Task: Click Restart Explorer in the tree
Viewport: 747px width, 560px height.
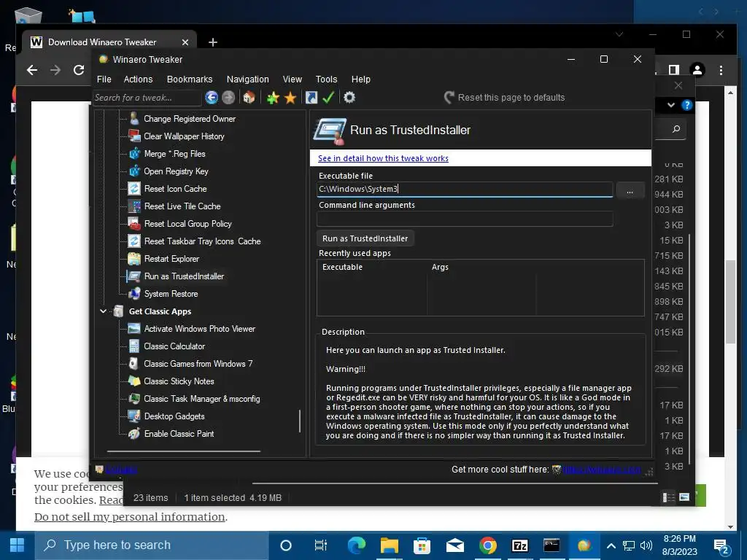Action: (171, 259)
